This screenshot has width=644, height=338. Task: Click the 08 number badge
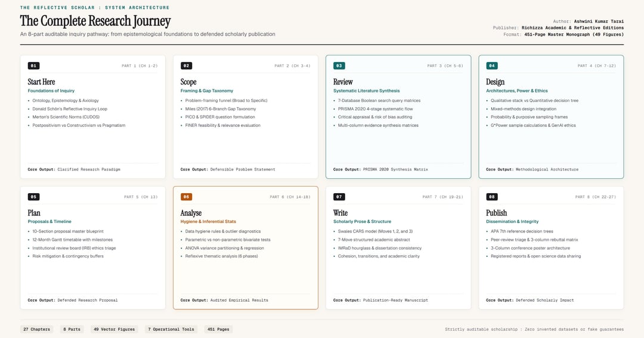492,197
